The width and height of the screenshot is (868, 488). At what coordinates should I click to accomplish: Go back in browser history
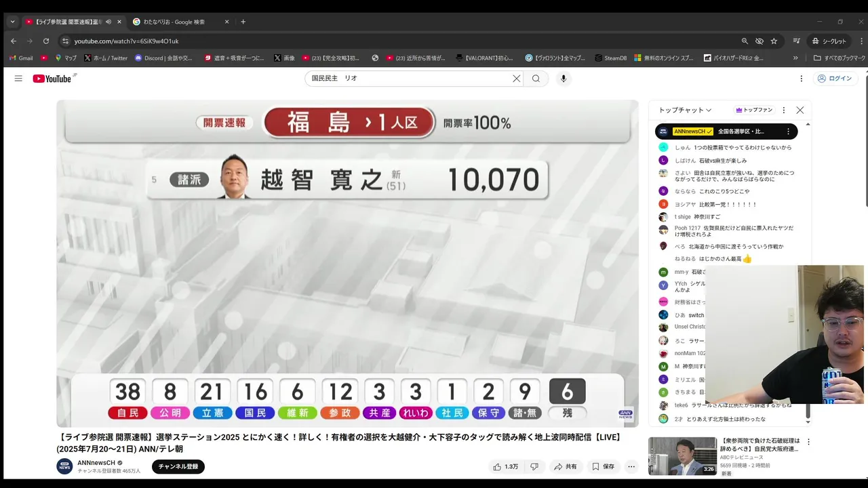(14, 41)
